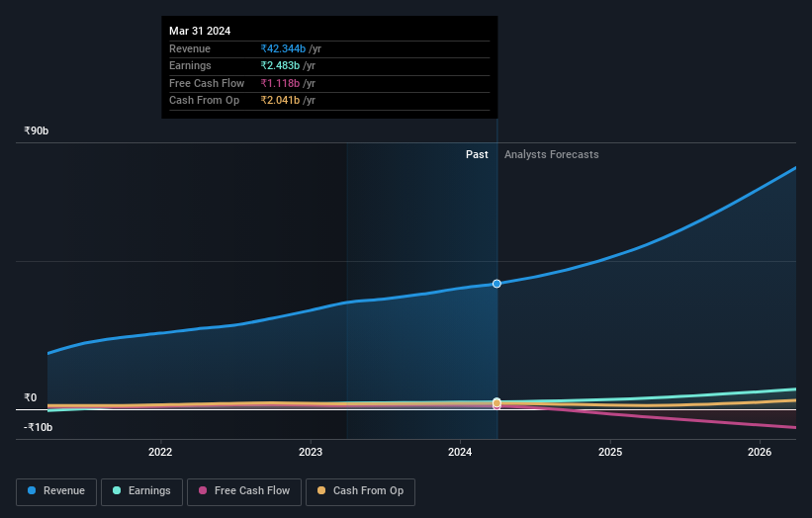Click the orange Cash From Op legend dot
The image size is (812, 518).
click(321, 490)
